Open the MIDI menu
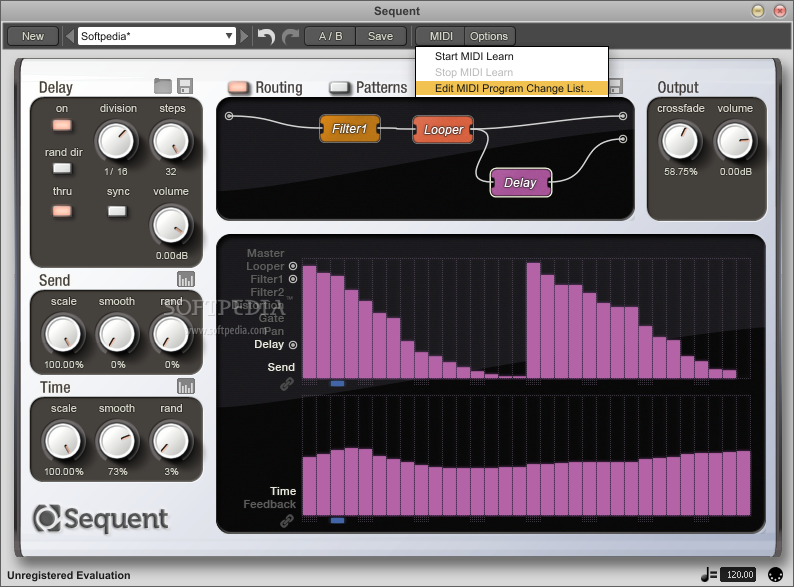The width and height of the screenshot is (794, 587). pos(441,36)
